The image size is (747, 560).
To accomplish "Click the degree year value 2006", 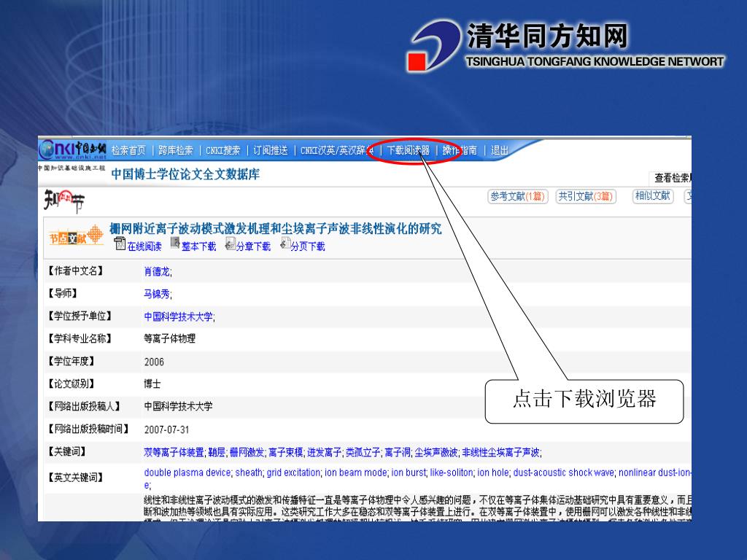I will (x=154, y=362).
